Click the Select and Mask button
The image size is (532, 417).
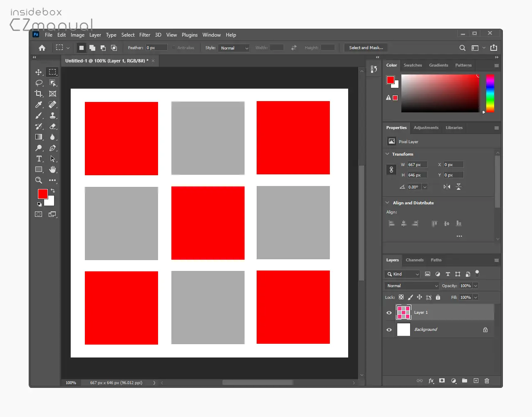click(x=366, y=48)
